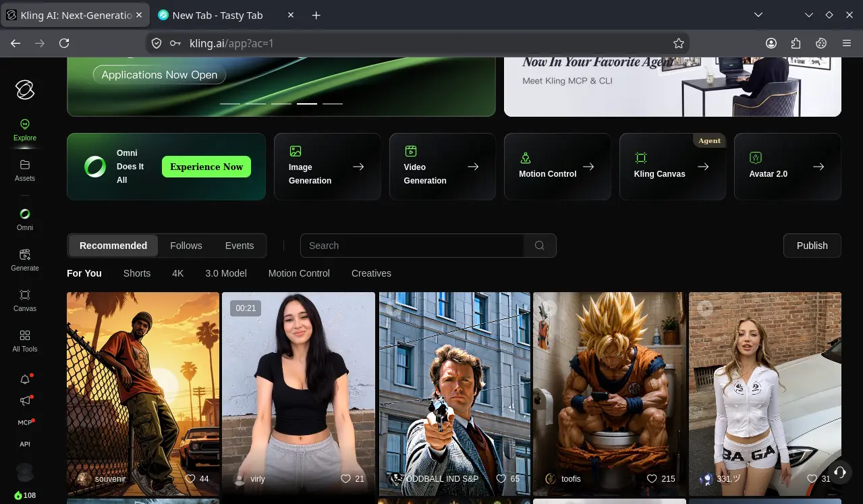Screen dimensions: 863x504
Task: Open the list all tabs dropdown
Action: click(758, 15)
